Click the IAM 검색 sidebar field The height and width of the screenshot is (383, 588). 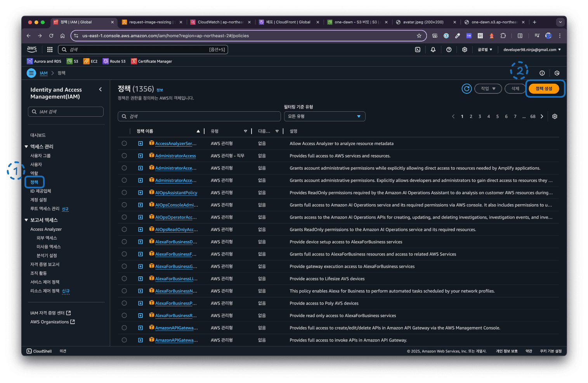pos(66,112)
